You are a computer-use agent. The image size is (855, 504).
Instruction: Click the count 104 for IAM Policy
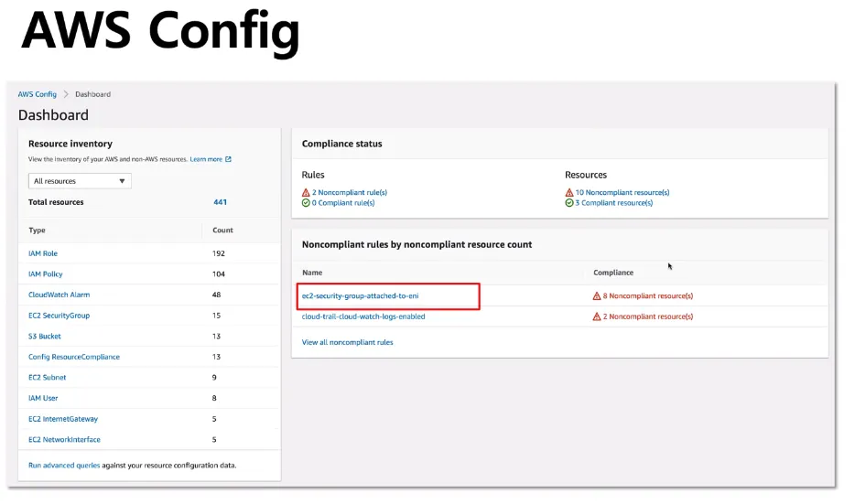[x=219, y=274]
